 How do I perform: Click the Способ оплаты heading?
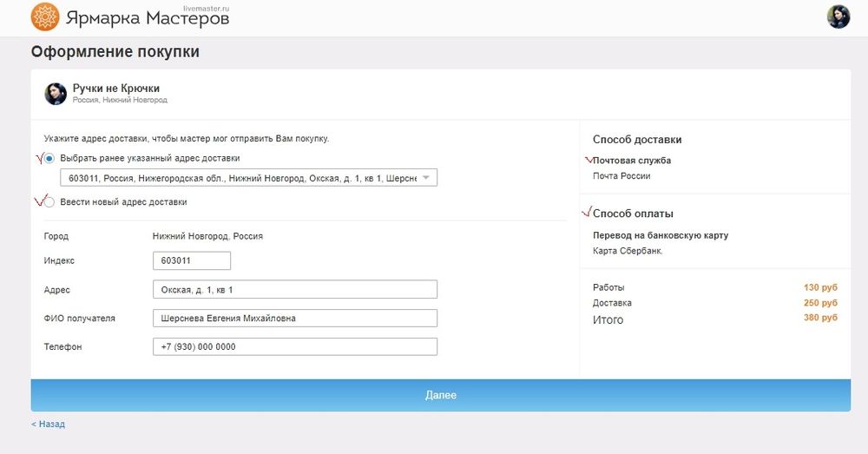pyautogui.click(x=633, y=214)
